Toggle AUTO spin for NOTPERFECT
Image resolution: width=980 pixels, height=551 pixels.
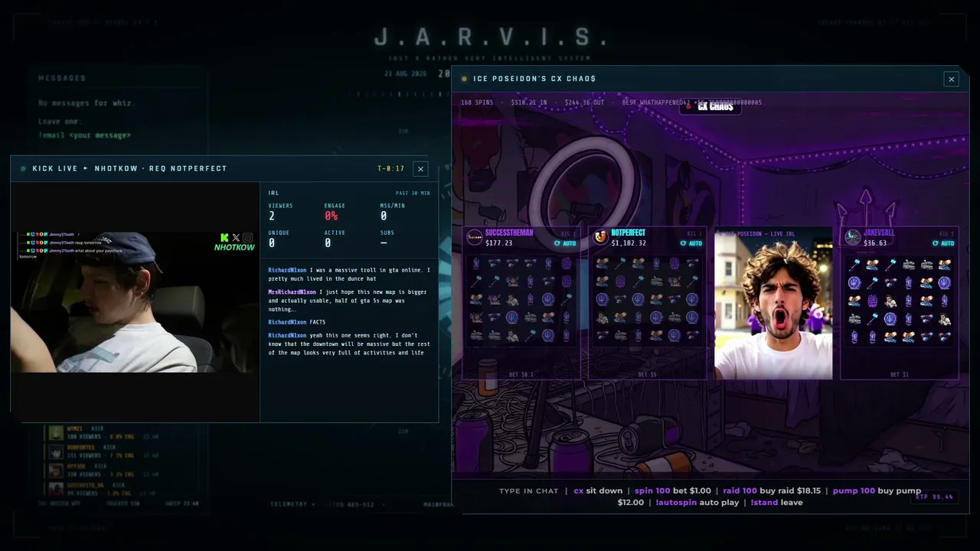(x=691, y=243)
